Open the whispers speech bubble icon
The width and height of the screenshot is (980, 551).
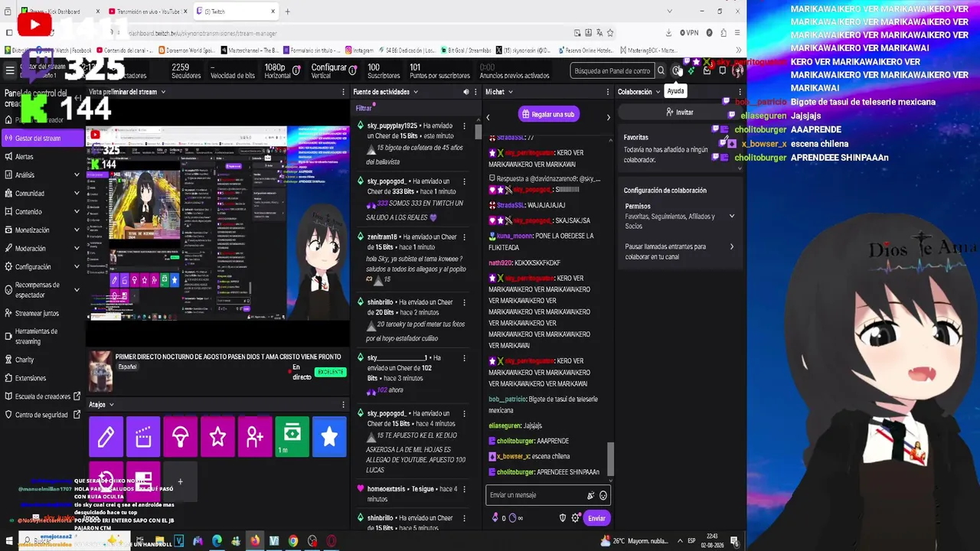pyautogui.click(x=722, y=71)
